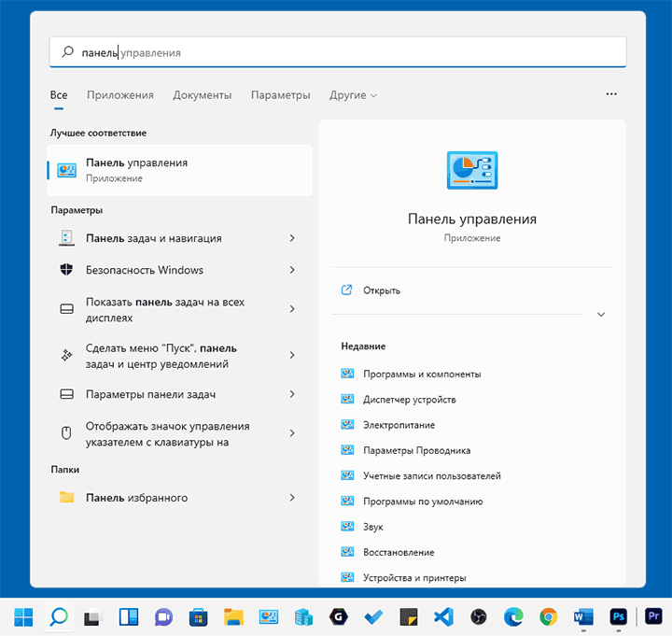Click the Search magnifier icon in taskbar
The width and height of the screenshot is (672, 636).
point(59,617)
